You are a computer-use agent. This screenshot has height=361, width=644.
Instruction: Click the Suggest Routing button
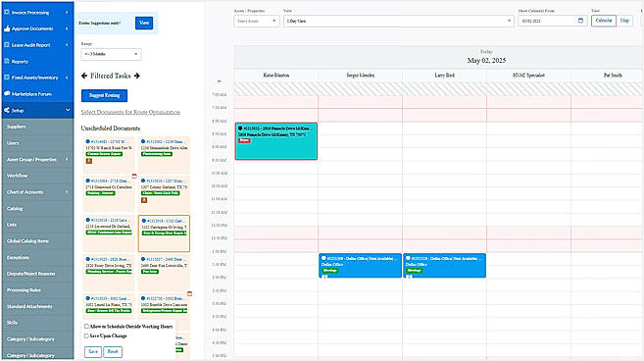(x=104, y=95)
